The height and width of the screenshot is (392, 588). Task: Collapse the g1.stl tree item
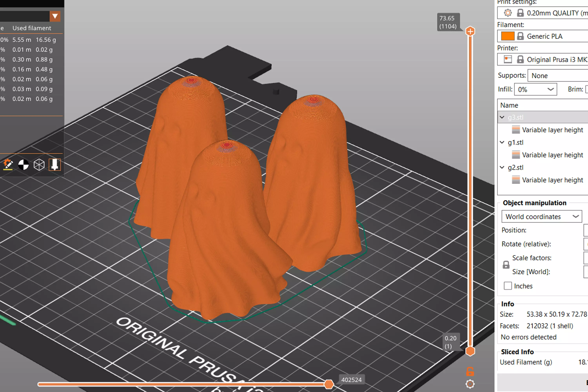coord(502,142)
